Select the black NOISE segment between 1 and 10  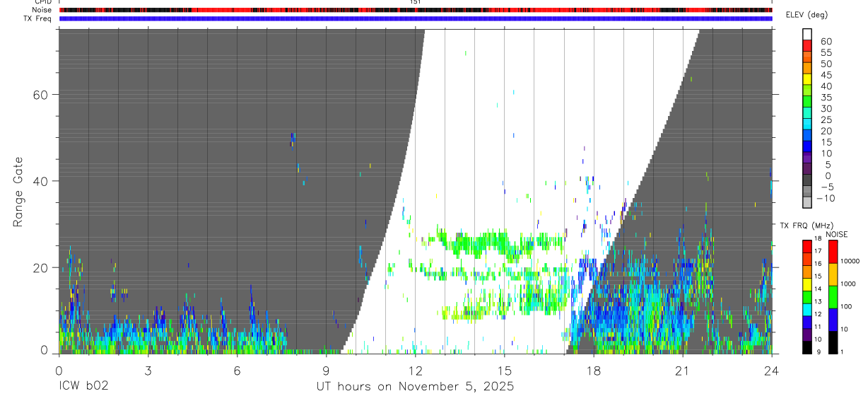(x=833, y=341)
